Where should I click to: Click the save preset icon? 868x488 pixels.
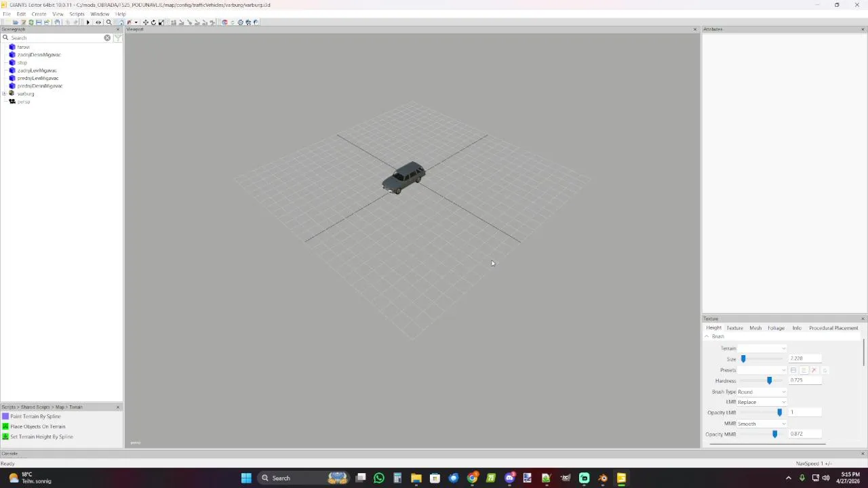tap(793, 370)
